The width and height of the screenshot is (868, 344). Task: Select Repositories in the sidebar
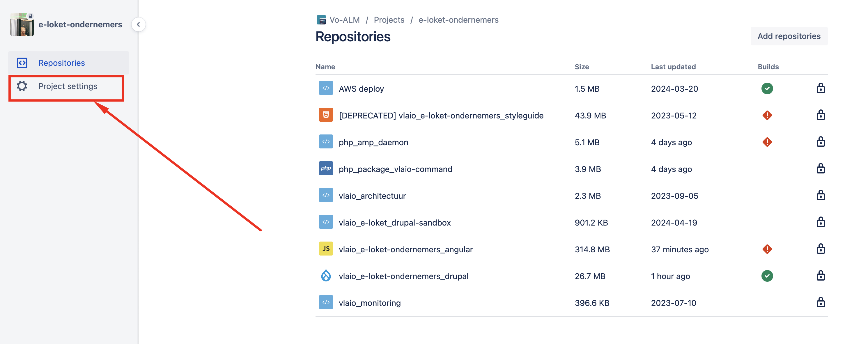click(x=61, y=63)
